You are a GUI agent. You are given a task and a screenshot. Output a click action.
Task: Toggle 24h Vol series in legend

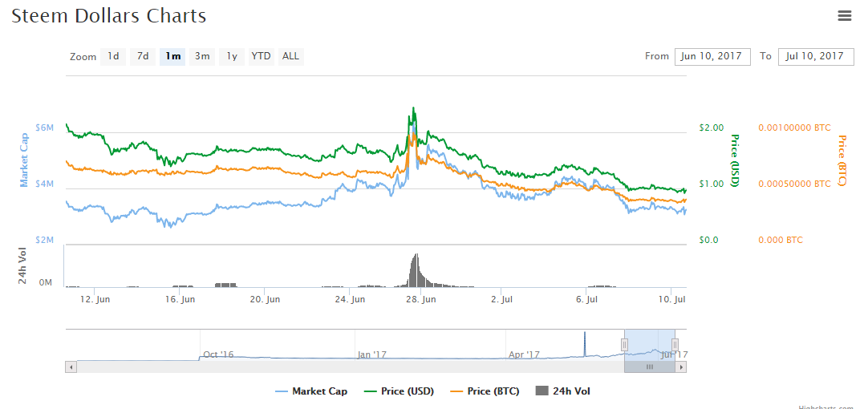[x=563, y=391]
